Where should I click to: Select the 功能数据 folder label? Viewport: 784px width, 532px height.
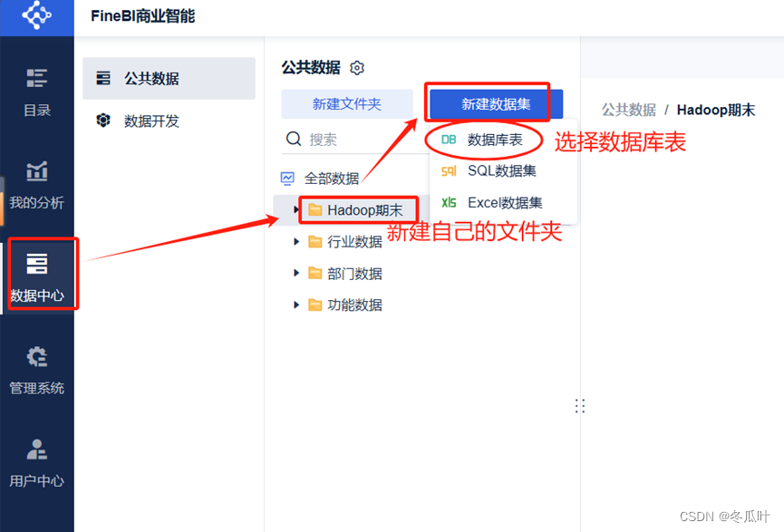[x=355, y=305]
